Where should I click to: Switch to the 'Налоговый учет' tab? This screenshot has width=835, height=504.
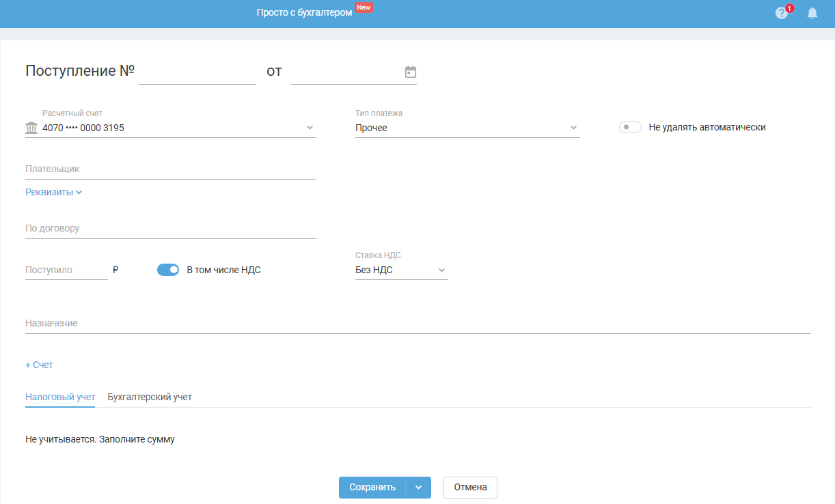click(x=60, y=397)
